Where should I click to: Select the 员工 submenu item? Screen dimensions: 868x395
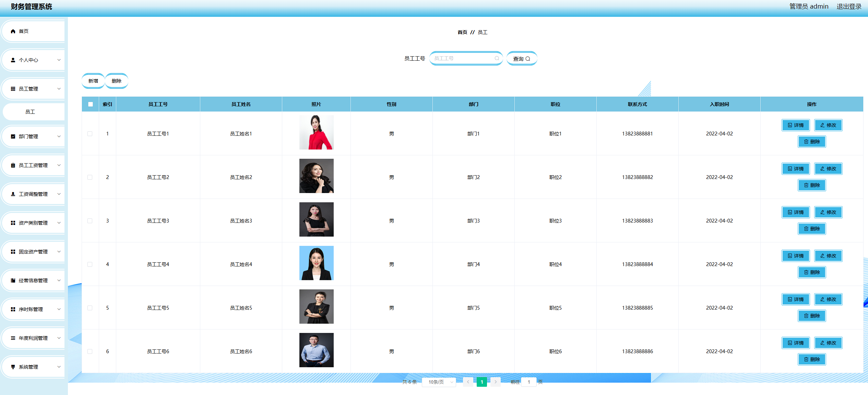click(30, 112)
